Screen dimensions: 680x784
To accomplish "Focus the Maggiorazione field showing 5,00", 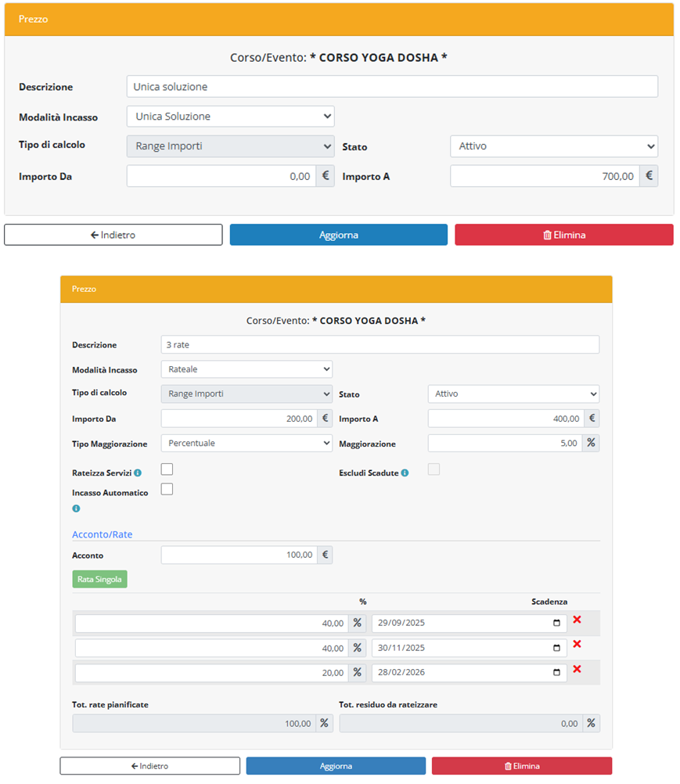I will tap(505, 443).
